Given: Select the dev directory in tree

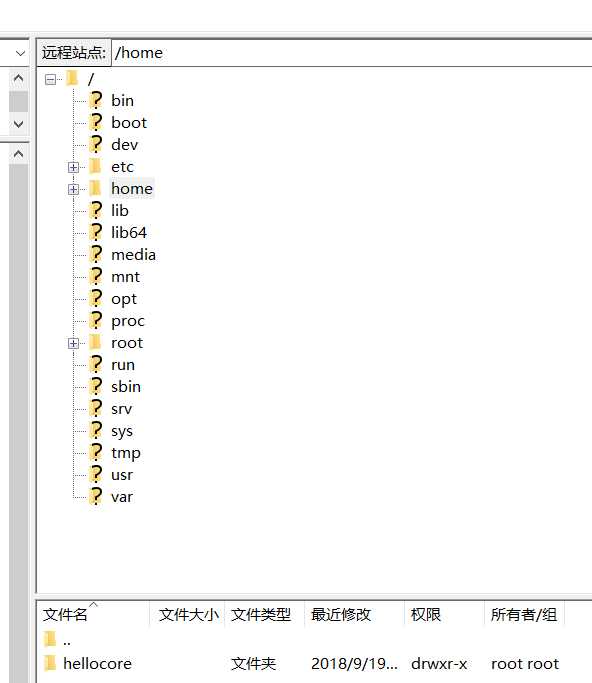Looking at the screenshot, I should click(x=125, y=145).
